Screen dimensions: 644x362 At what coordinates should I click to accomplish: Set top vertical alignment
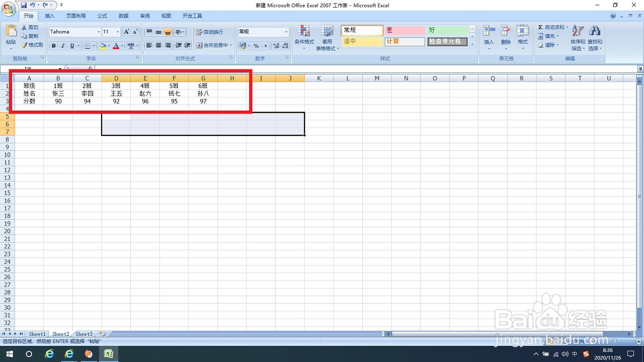tap(149, 32)
